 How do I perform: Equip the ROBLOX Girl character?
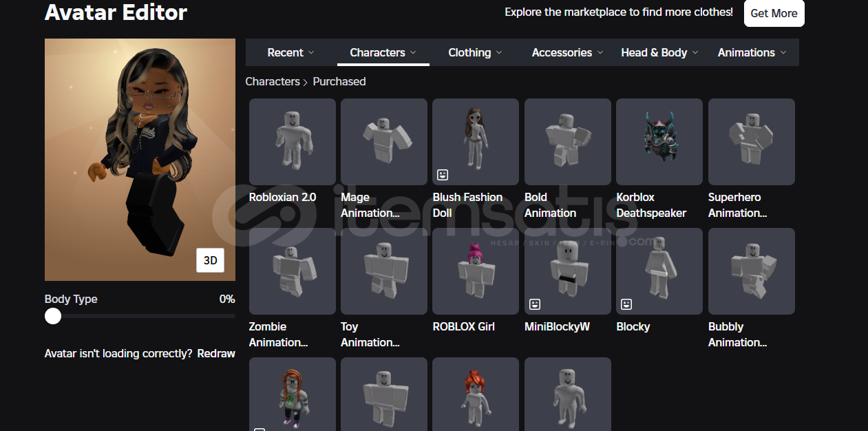tap(476, 271)
